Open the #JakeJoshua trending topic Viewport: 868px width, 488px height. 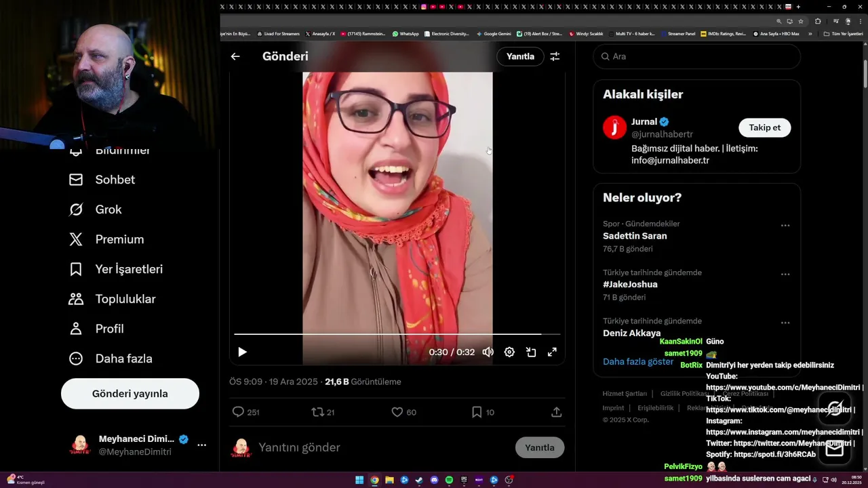[630, 285]
